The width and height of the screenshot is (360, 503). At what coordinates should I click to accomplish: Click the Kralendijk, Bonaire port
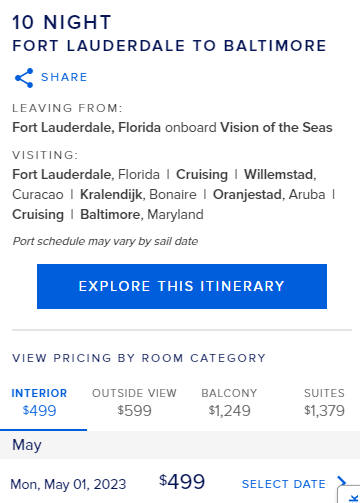point(138,195)
